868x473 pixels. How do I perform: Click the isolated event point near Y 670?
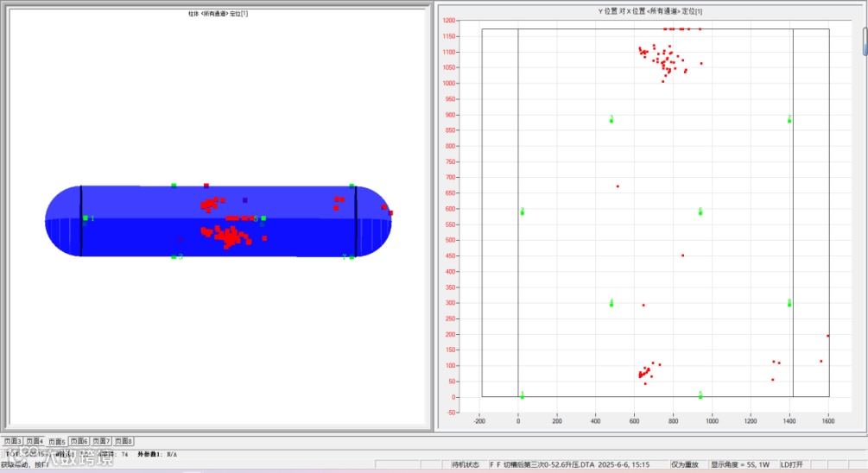tap(618, 186)
